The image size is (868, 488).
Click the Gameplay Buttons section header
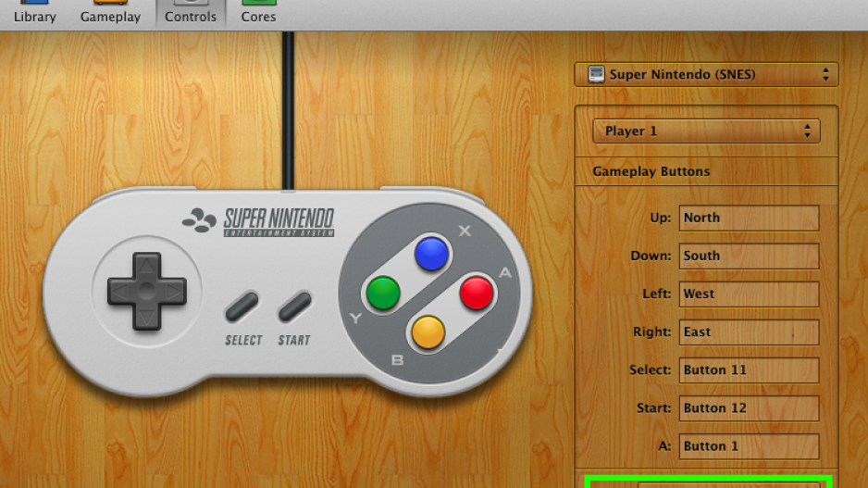click(x=651, y=171)
